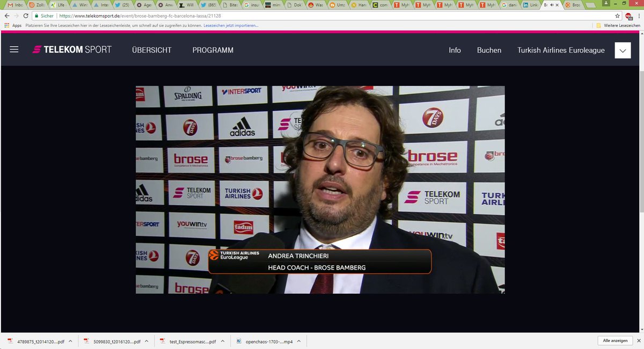Viewport: 644px width, 349px height.
Task: Click Lesezeichen jetzt importieren link
Action: pyautogui.click(x=231, y=25)
